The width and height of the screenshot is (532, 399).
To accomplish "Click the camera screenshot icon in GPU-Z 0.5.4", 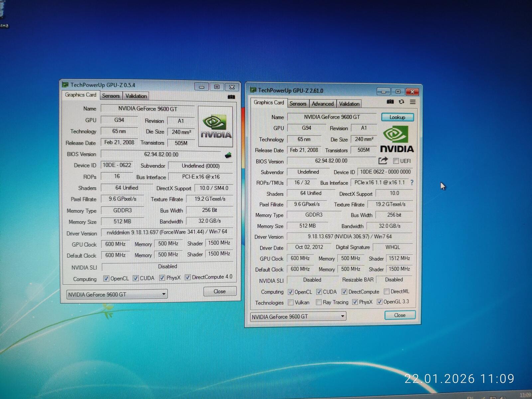I will pyautogui.click(x=231, y=97).
